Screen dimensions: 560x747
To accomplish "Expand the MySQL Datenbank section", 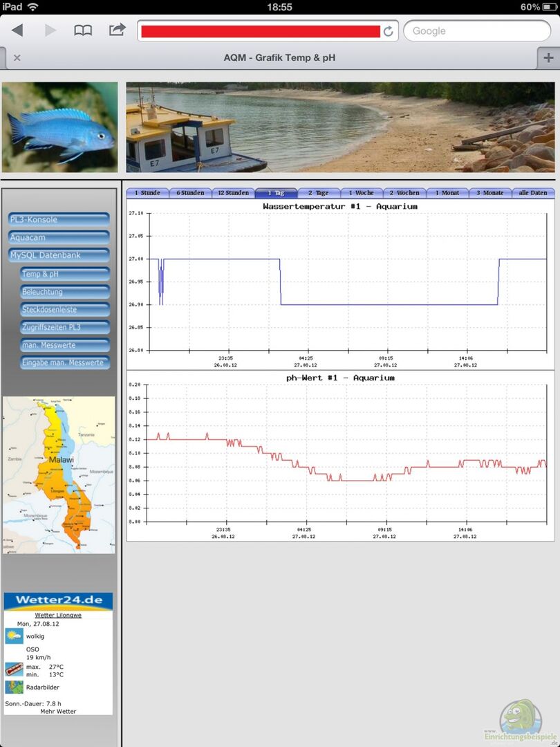I will tap(59, 255).
